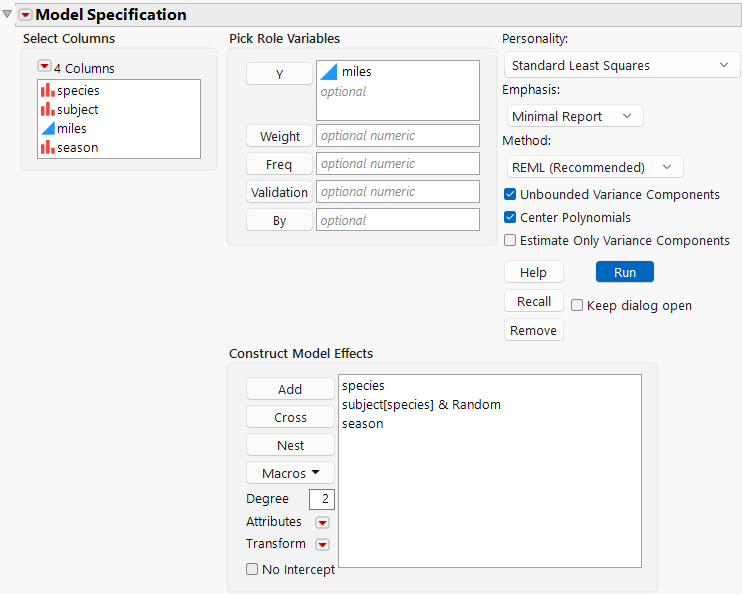Image resolution: width=742 pixels, height=594 pixels.
Task: Open the Method dropdown showing REML
Action: [594, 168]
